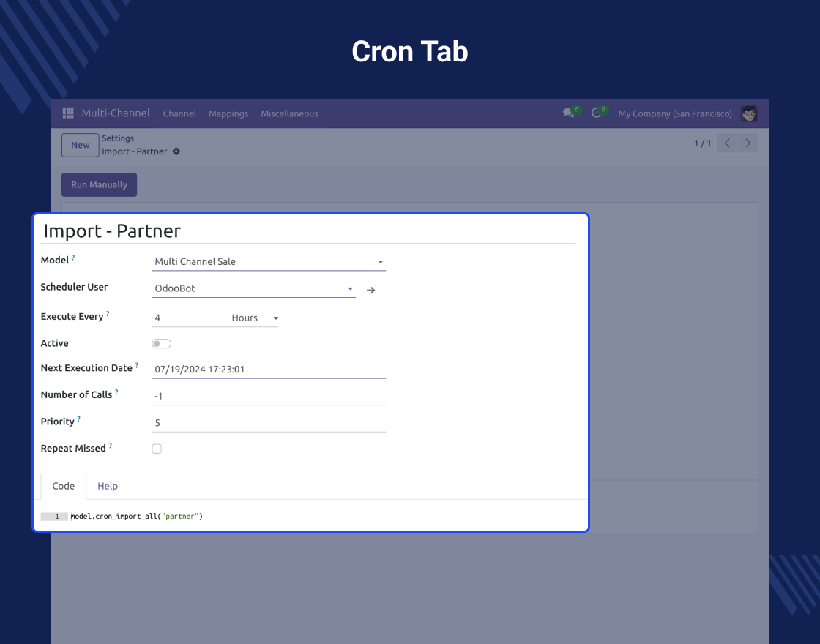Click the Multi-Channel app title
This screenshot has width=820, height=644.
pos(116,113)
